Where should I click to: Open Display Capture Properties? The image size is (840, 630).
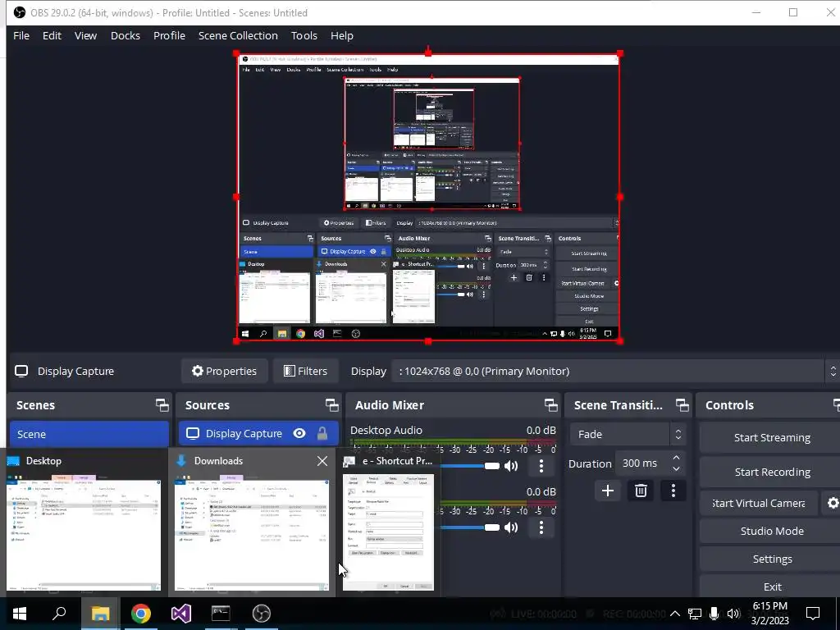pos(225,372)
